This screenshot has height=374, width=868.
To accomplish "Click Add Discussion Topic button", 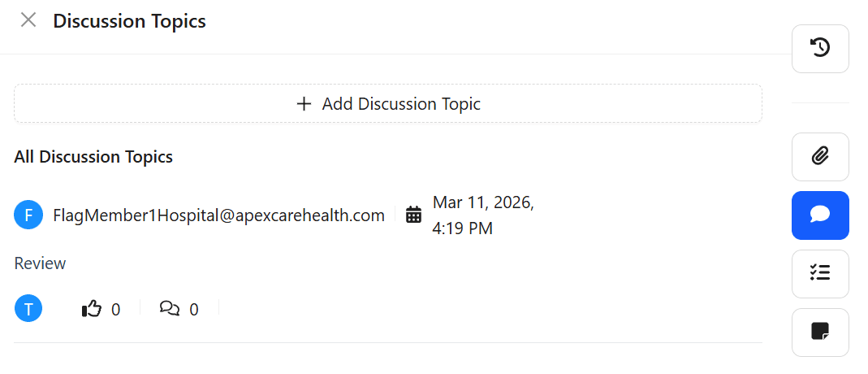I will click(388, 104).
